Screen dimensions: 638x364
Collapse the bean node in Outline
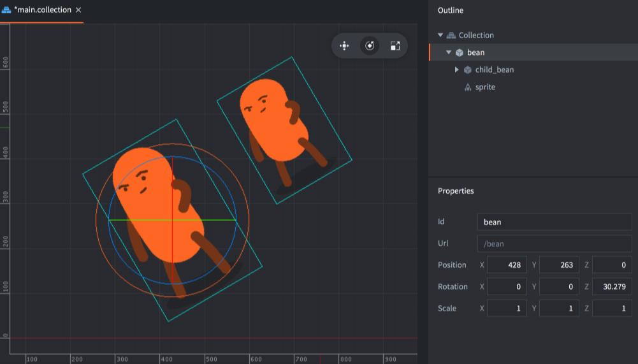(x=449, y=52)
